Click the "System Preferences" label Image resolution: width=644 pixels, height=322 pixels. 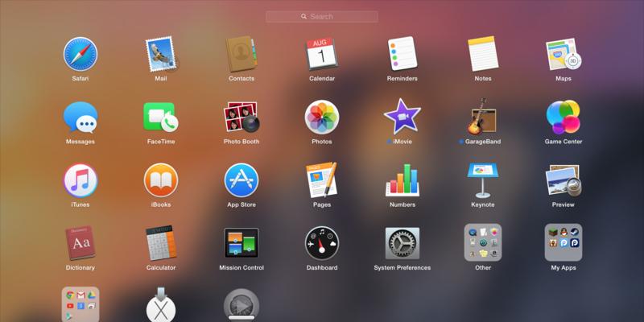click(402, 268)
